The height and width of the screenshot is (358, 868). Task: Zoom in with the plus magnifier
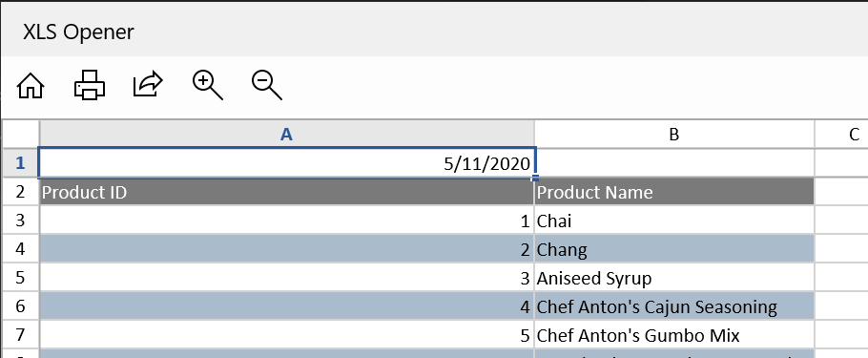pyautogui.click(x=208, y=86)
